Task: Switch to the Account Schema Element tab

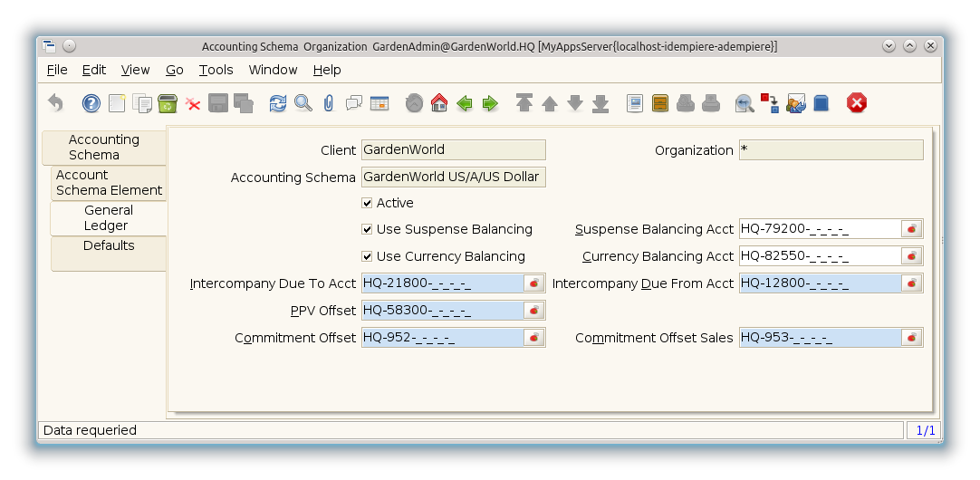Action: click(x=109, y=183)
